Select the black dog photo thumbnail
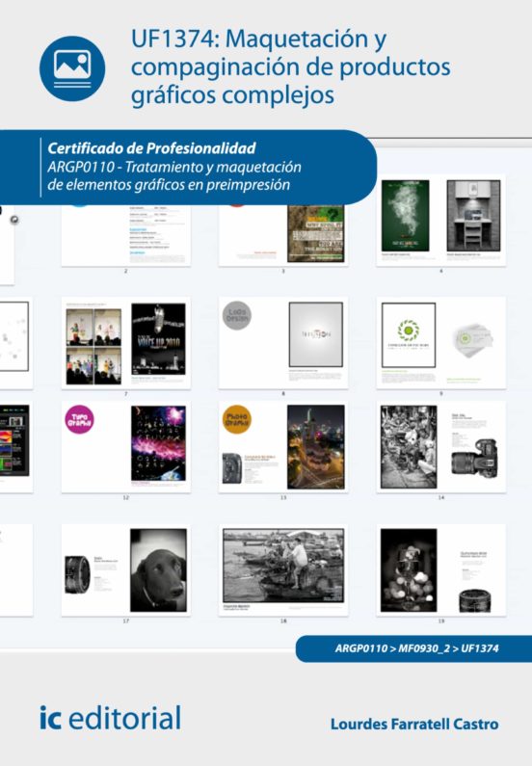This screenshot has width=532, height=766. pyautogui.click(x=158, y=570)
